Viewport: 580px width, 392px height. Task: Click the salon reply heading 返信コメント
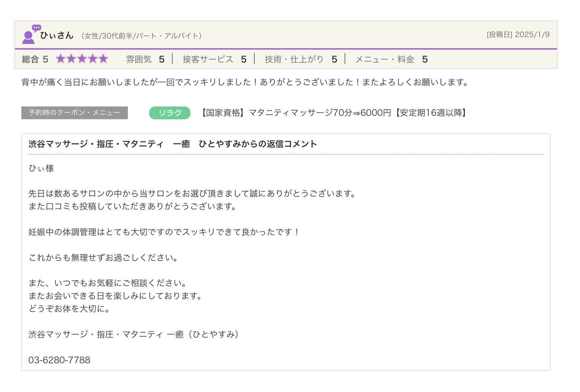(x=172, y=144)
